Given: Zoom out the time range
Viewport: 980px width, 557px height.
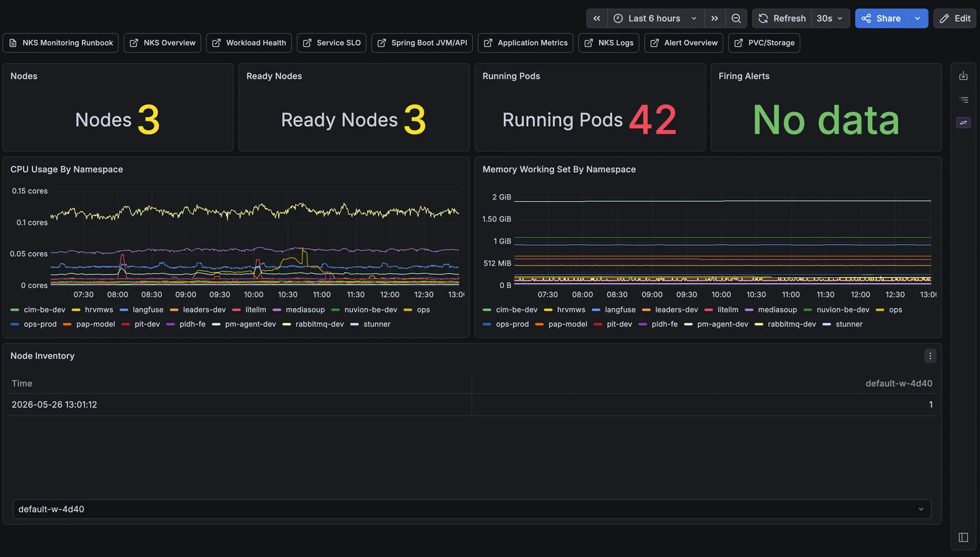Looking at the screenshot, I should (736, 18).
